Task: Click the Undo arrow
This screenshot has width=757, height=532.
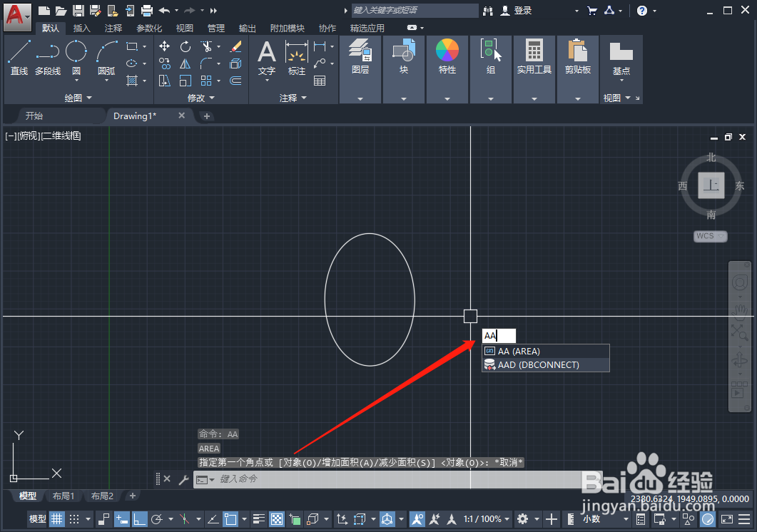Action: tap(164, 10)
